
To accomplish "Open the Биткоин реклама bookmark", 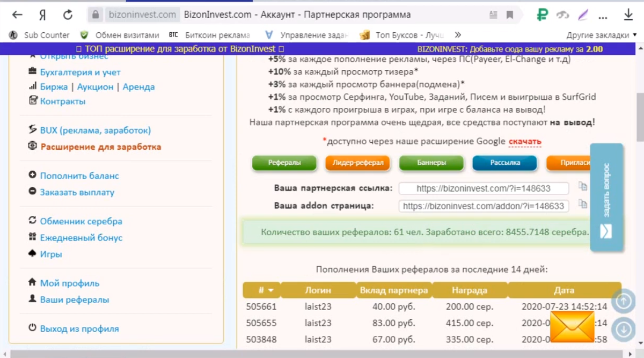I will 209,35.
